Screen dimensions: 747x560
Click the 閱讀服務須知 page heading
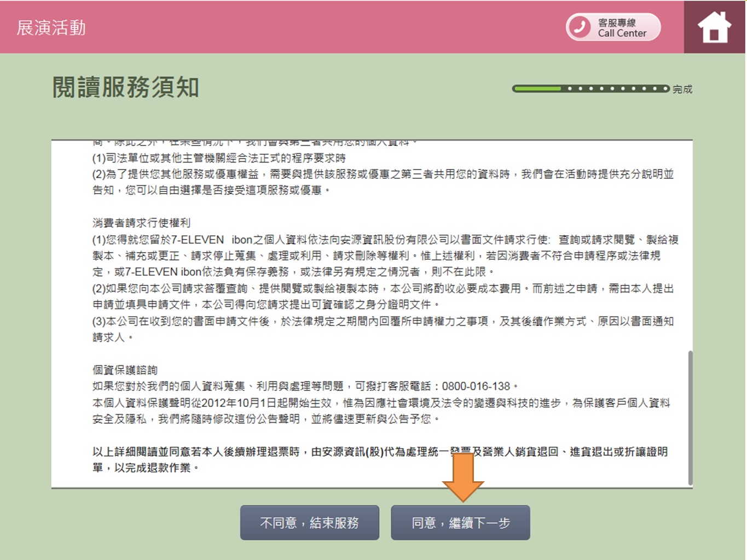click(125, 87)
